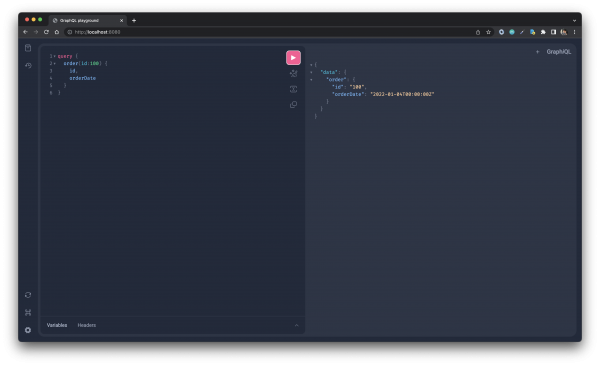Focus the localhost:8080 address bar
This screenshot has height=366, width=600.
(x=268, y=32)
